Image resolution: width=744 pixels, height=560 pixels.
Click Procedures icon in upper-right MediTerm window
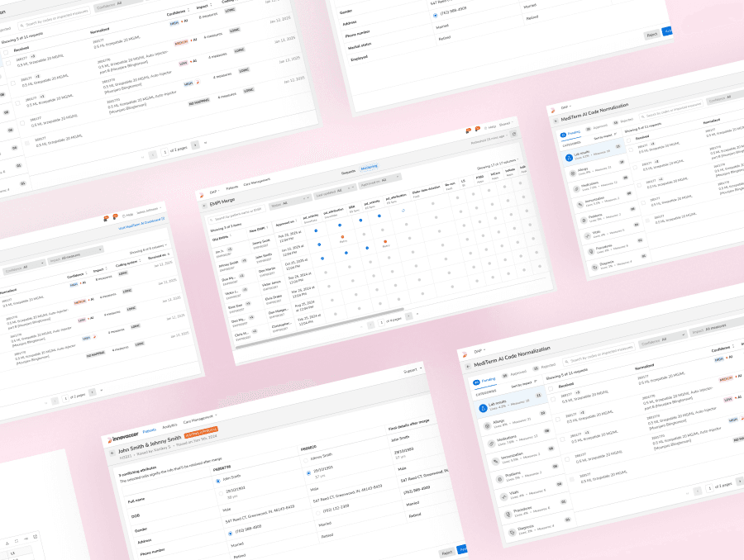[591, 251]
